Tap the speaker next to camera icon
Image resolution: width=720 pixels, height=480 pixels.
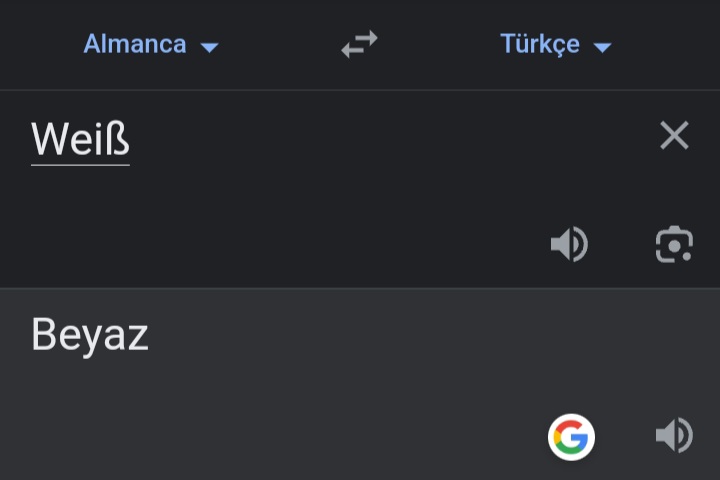tap(569, 245)
